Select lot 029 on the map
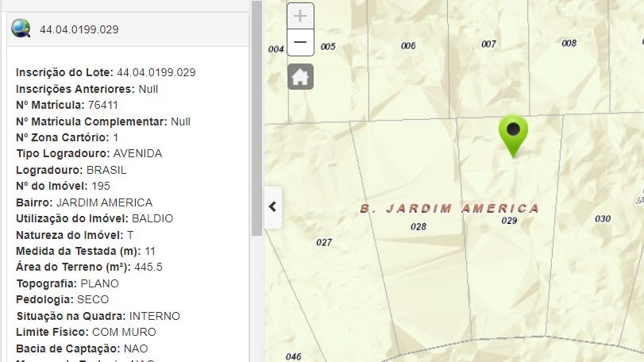This screenshot has height=362, width=644. (x=509, y=221)
